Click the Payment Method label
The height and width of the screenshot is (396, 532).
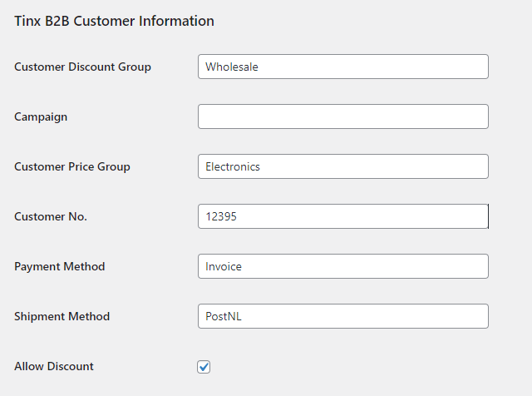[59, 266]
